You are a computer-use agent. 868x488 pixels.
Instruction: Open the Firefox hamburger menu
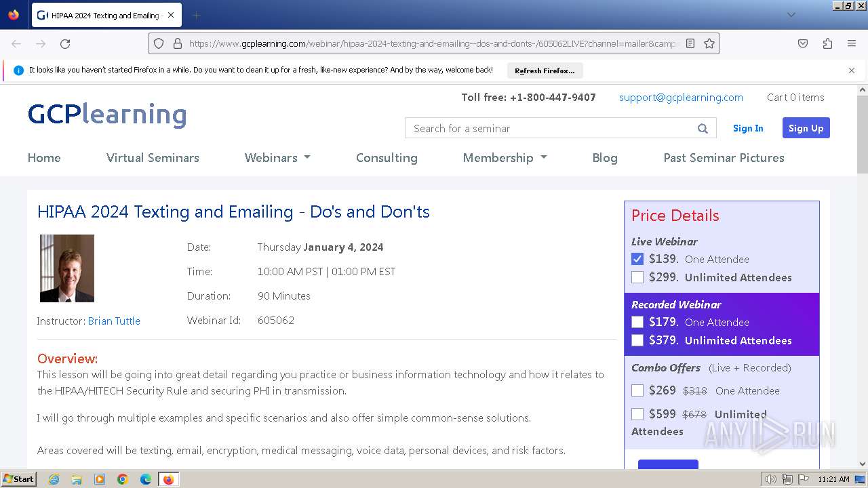(x=852, y=43)
